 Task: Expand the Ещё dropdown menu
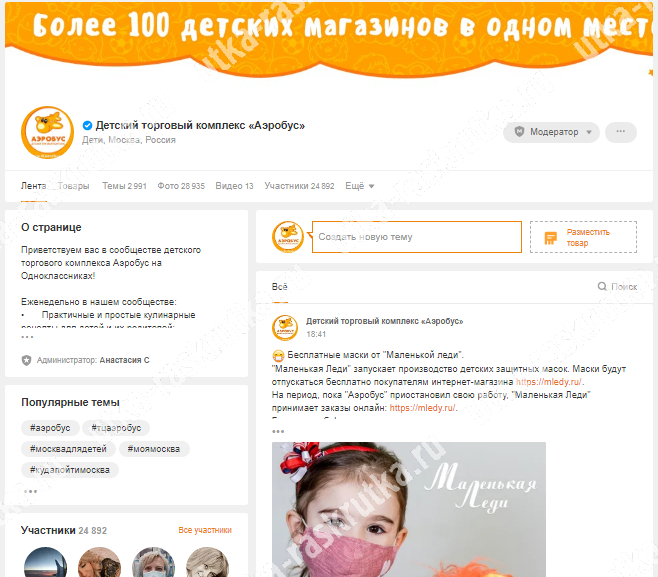(360, 186)
